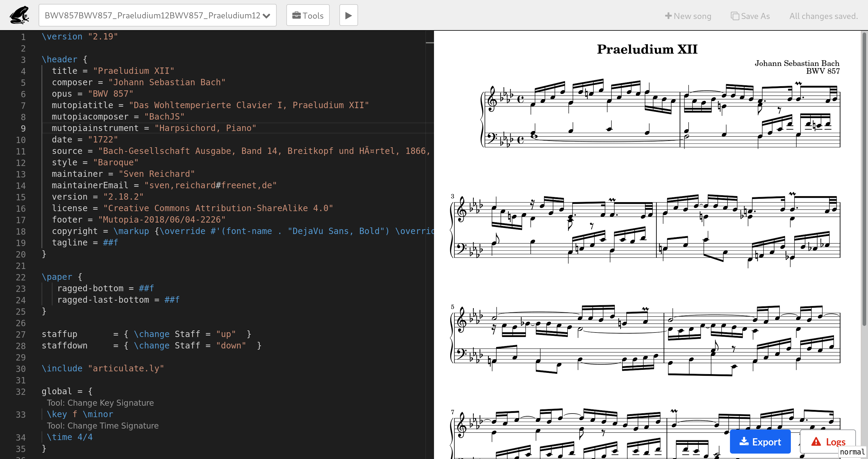Click the song title input field
The image size is (868, 459).
pos(156,15)
